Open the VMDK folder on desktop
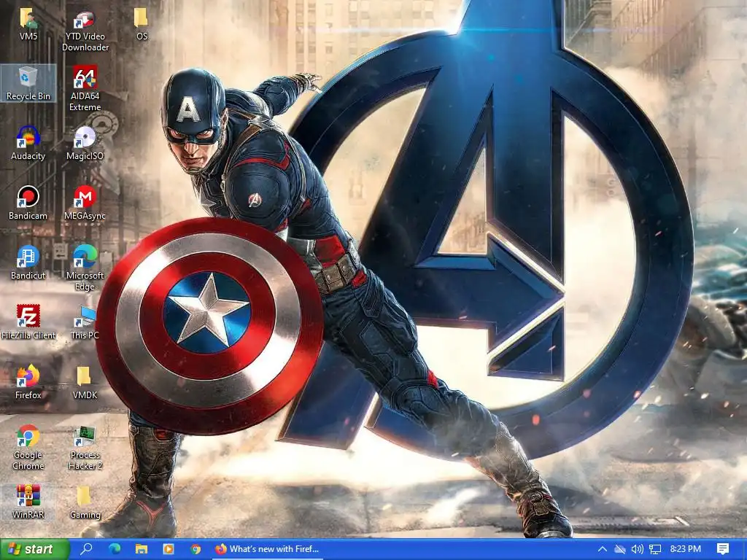The width and height of the screenshot is (747, 560). point(85,382)
